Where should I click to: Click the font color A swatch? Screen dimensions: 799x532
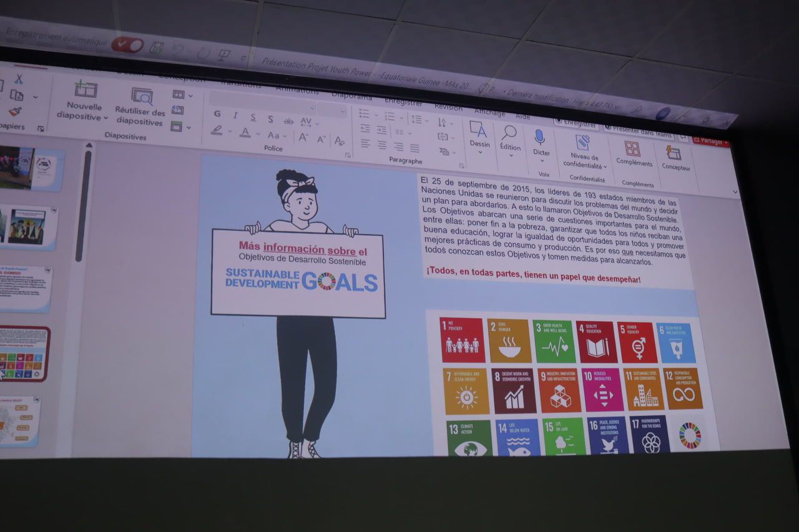245,133
